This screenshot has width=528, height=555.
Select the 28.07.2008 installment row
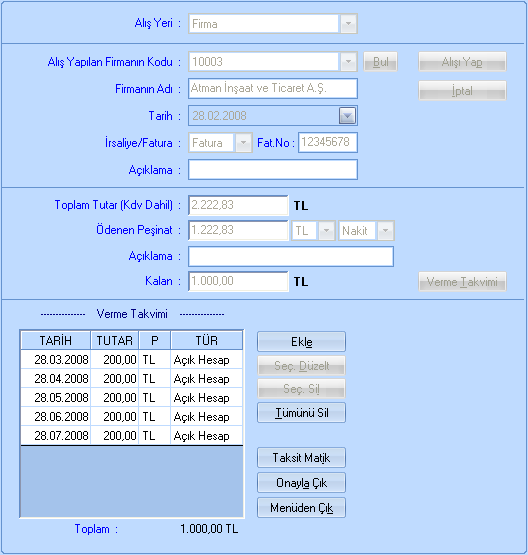132,435
